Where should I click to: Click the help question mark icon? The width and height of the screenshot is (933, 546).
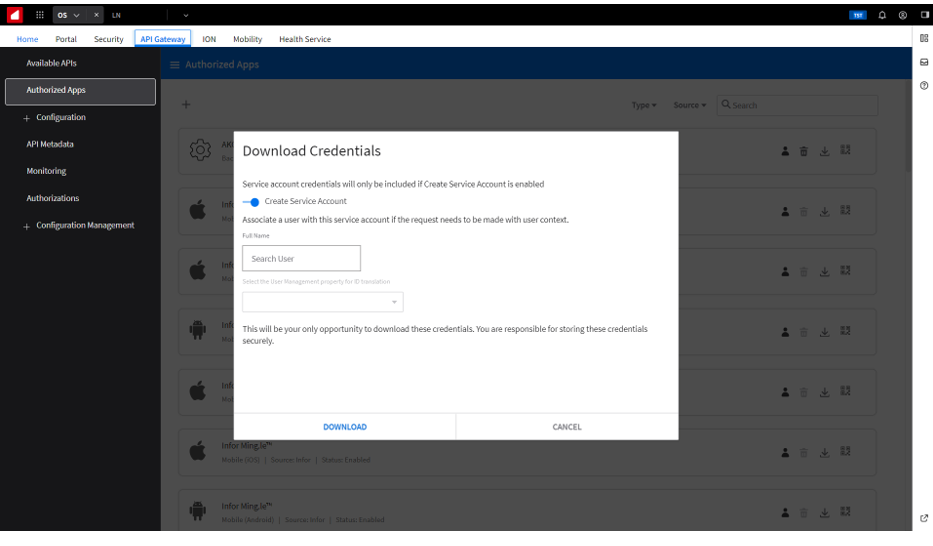(924, 85)
